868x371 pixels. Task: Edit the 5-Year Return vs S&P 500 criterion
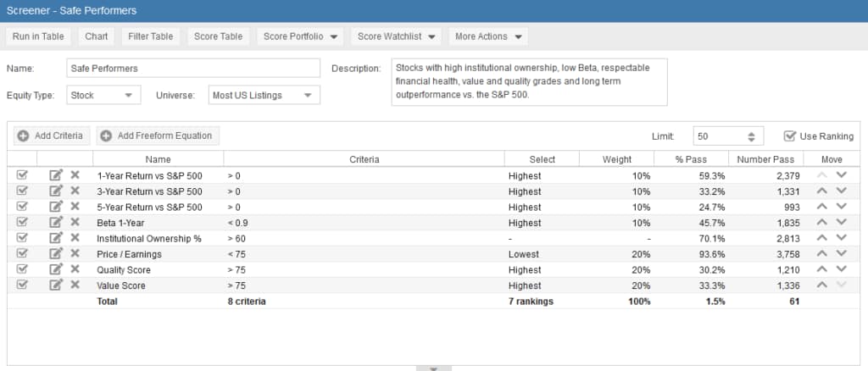57,206
